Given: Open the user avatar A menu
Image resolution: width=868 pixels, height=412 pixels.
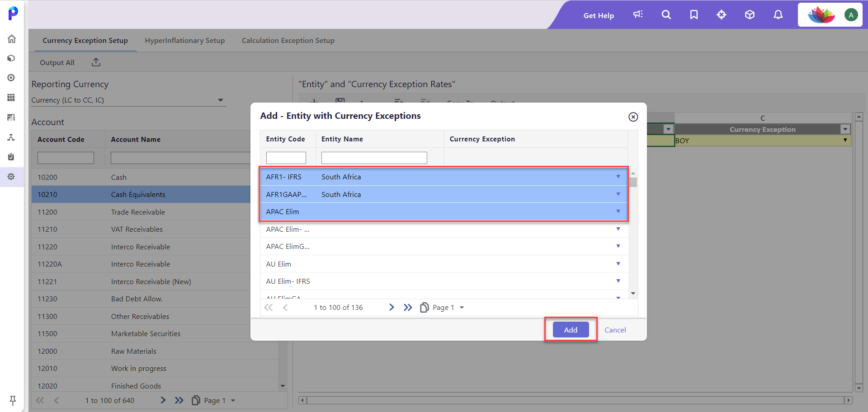Looking at the screenshot, I should click(851, 15).
